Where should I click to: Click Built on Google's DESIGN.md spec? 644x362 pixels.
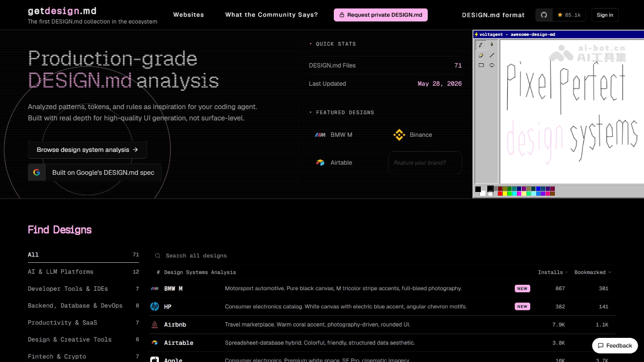click(x=94, y=172)
